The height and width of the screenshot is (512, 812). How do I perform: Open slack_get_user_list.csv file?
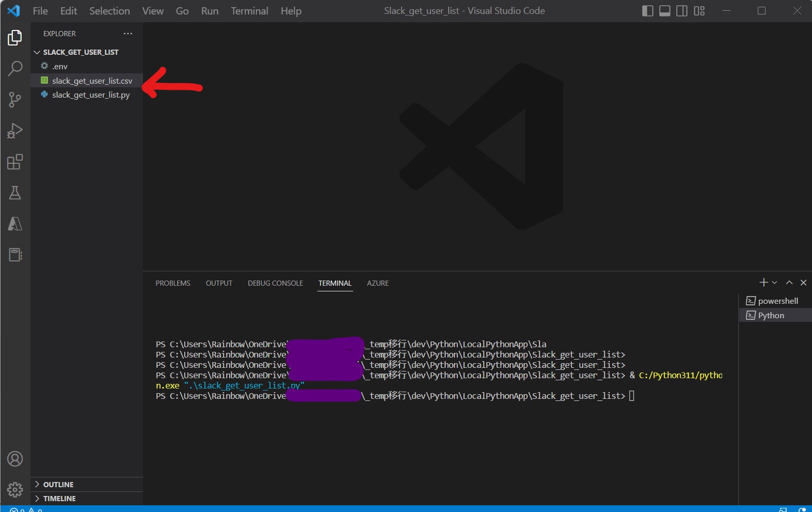[87, 81]
